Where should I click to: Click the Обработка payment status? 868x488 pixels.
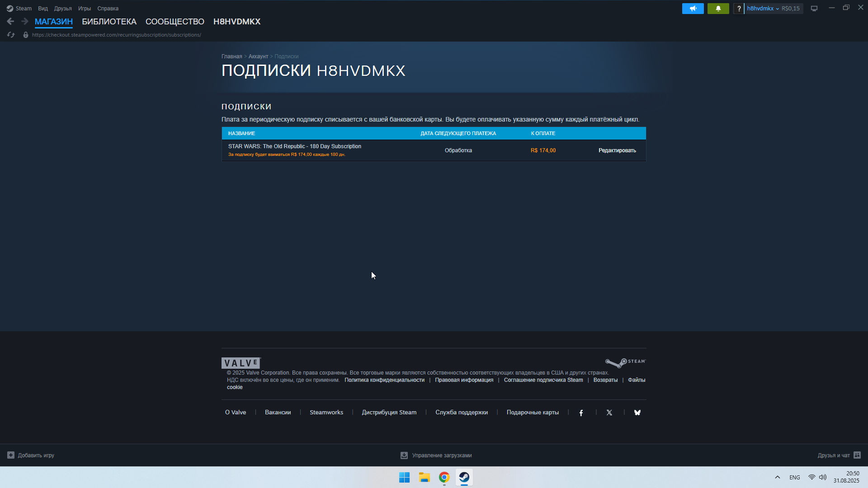(x=458, y=150)
